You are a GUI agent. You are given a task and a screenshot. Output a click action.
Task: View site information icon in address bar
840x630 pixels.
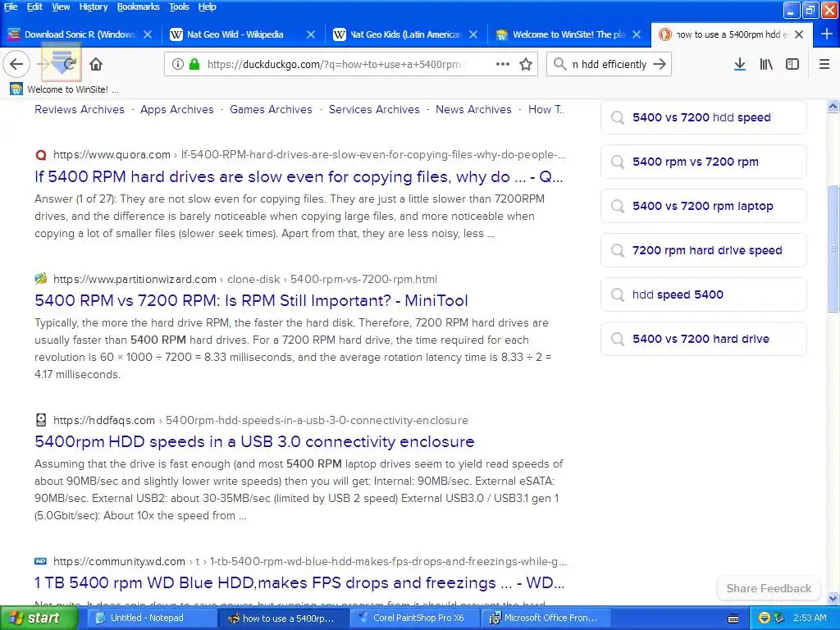coord(178,64)
